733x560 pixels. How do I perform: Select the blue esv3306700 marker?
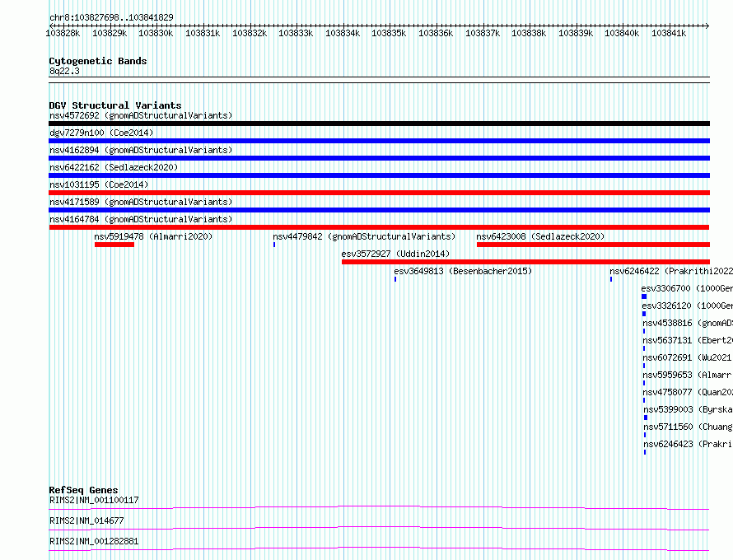coord(644,296)
